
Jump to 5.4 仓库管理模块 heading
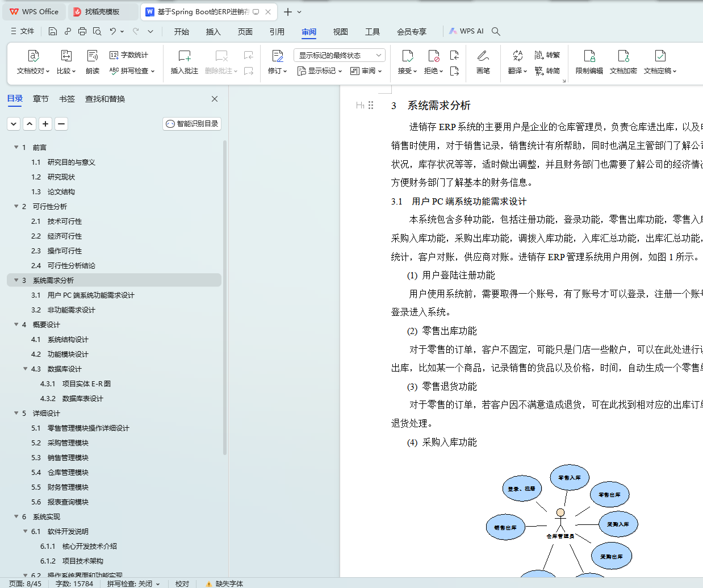coord(60,472)
